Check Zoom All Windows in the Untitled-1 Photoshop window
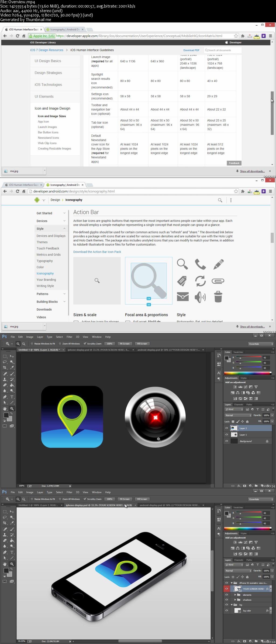Image resolution: width=276 pixels, height=644 pixels. 60,344
